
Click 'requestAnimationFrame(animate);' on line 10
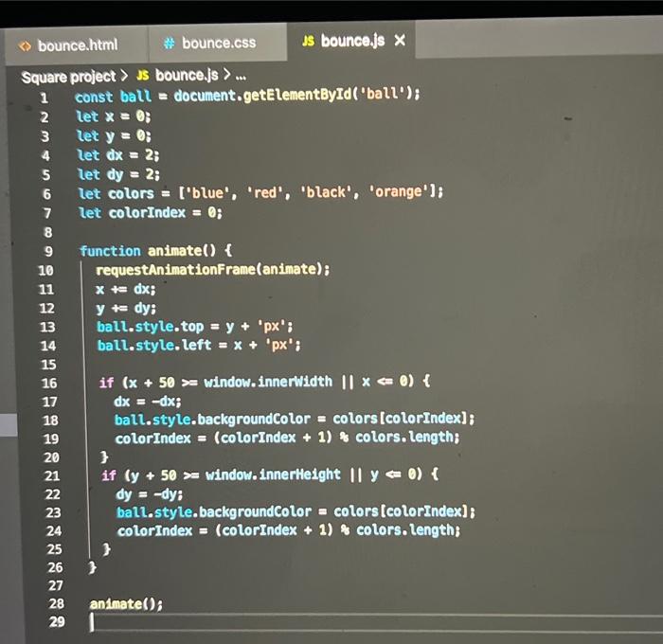click(x=213, y=269)
